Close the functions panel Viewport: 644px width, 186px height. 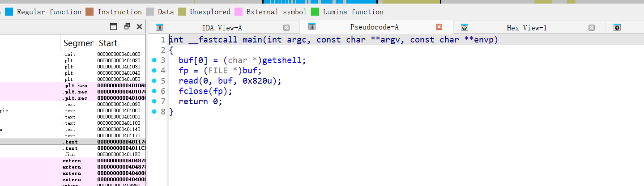tap(139, 26)
